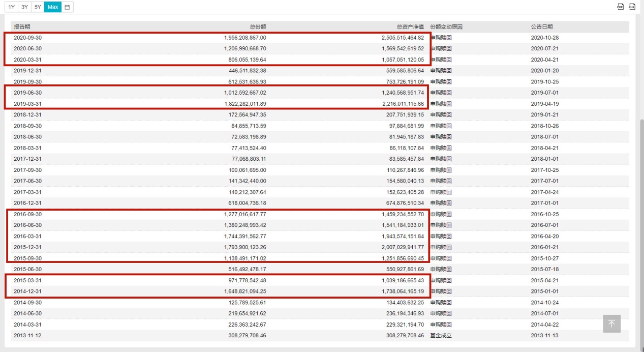Viewport: 644px width, 352px height.
Task: Switch to the 5Y time range
Action: click(38, 7)
